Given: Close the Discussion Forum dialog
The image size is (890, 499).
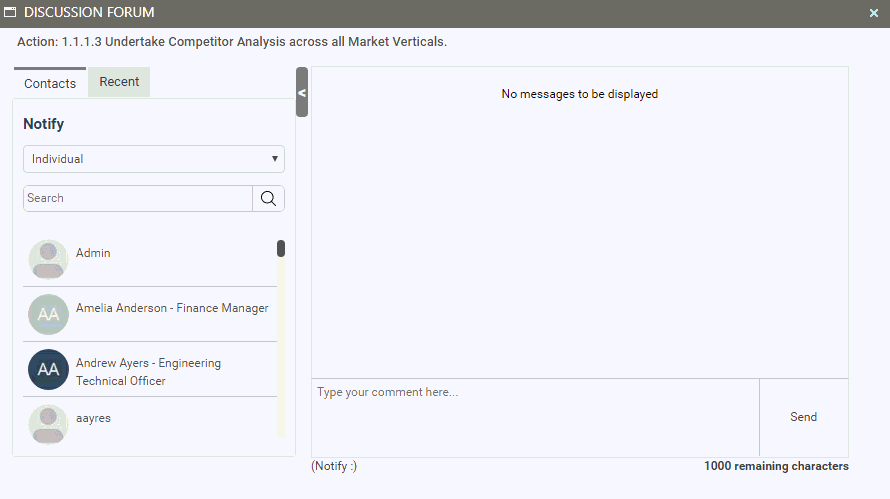Looking at the screenshot, I should point(874,12).
